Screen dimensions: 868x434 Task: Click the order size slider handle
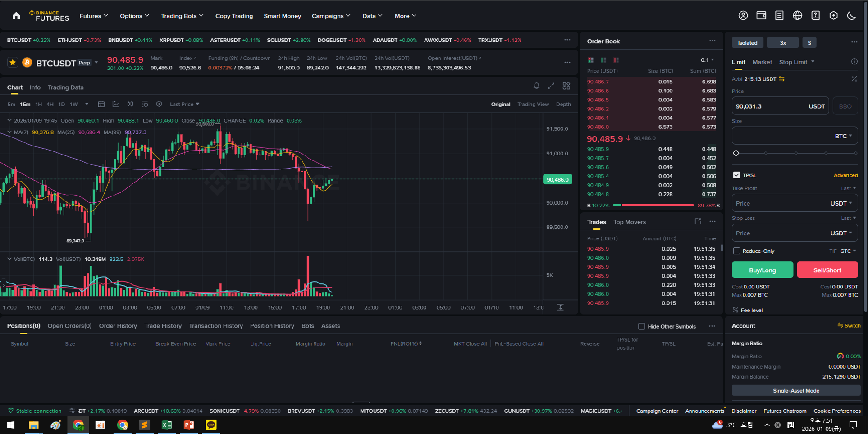tap(736, 153)
